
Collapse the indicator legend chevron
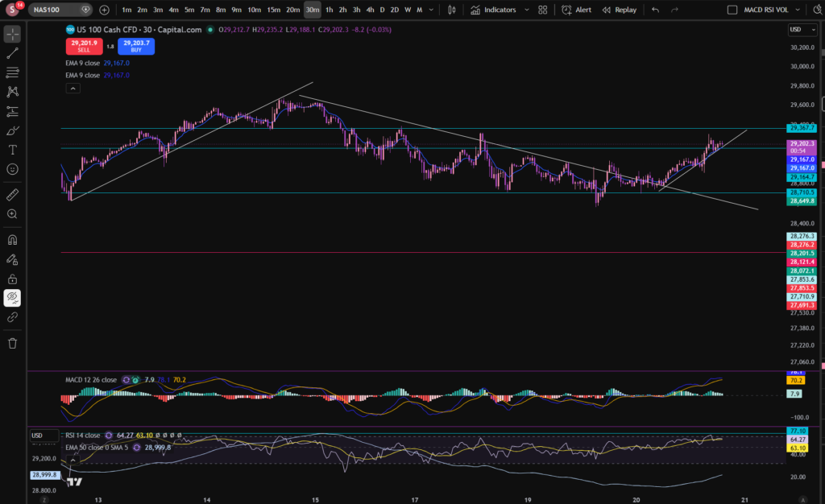73,89
